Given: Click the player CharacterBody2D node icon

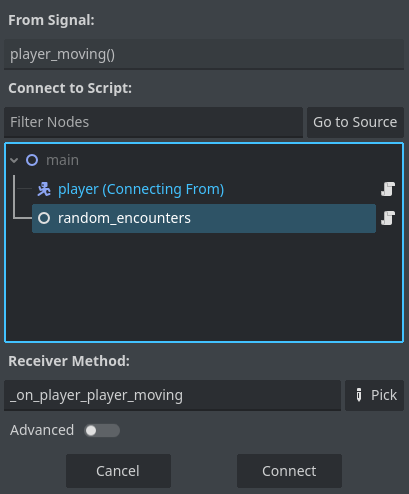Looking at the screenshot, I should pos(44,189).
